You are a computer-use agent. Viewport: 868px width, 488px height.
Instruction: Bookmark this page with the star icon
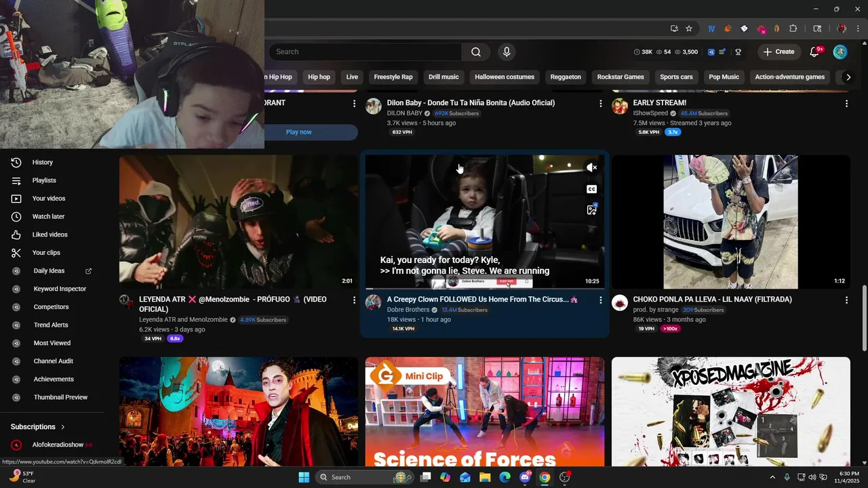click(689, 28)
